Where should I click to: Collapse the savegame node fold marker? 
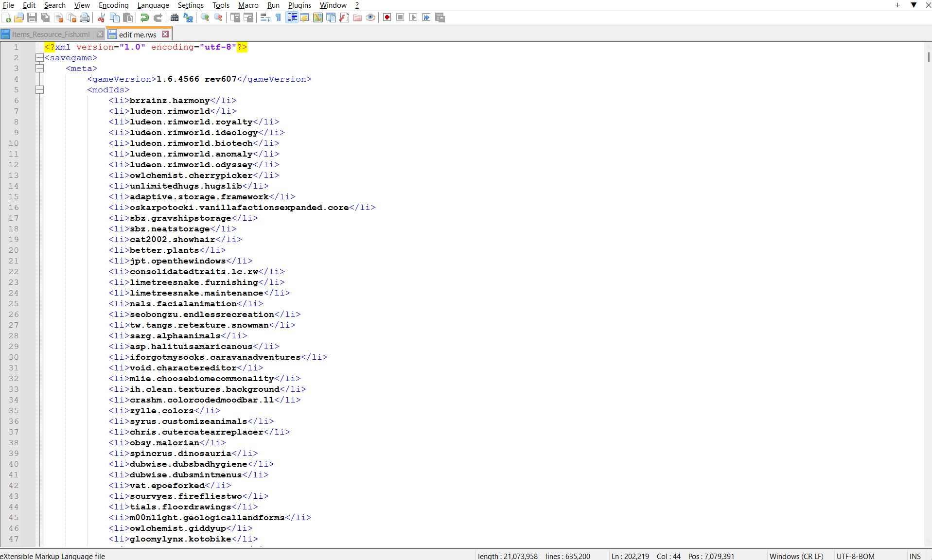pos(39,58)
